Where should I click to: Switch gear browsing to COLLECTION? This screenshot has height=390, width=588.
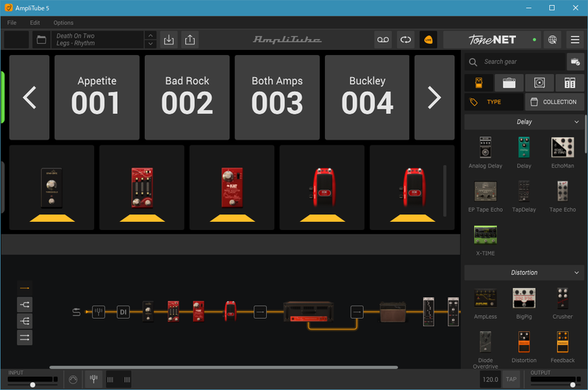coord(554,102)
